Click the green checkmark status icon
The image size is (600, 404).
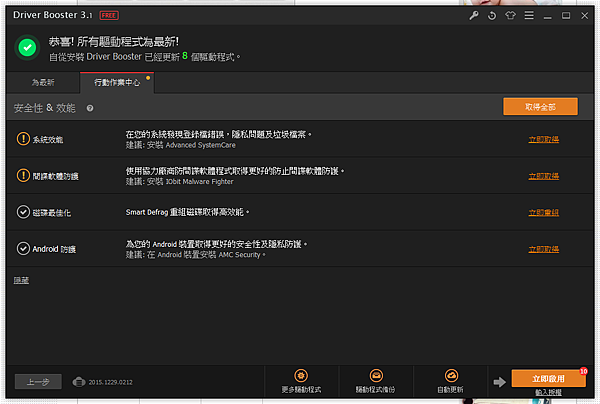pyautogui.click(x=27, y=48)
